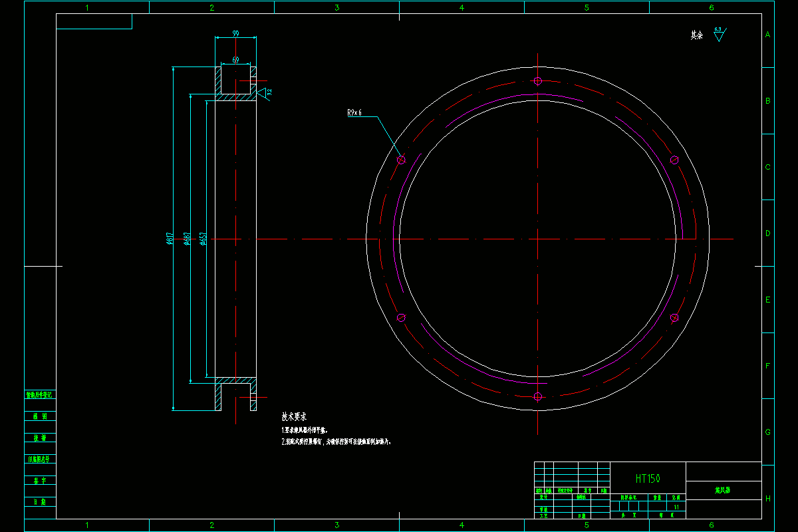This screenshot has height=532, width=798.
Task: Click zone number 5 on the bottom border
Action: tap(587, 525)
